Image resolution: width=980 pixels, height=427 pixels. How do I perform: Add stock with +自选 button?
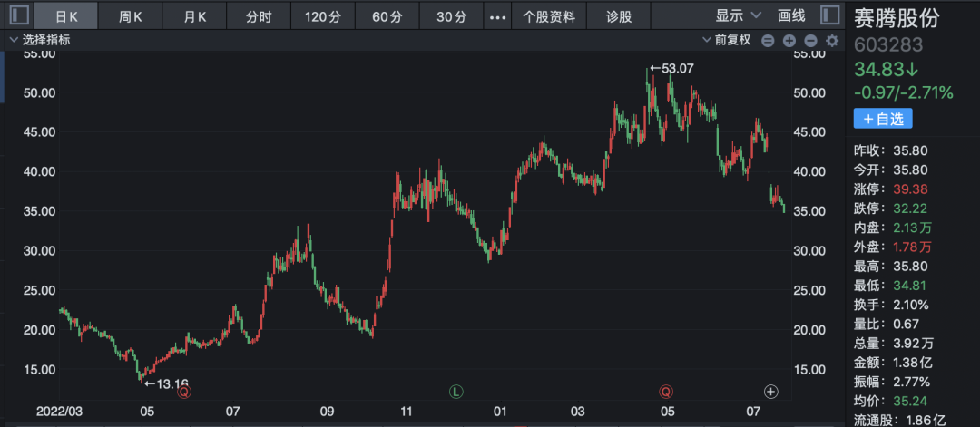click(x=882, y=119)
